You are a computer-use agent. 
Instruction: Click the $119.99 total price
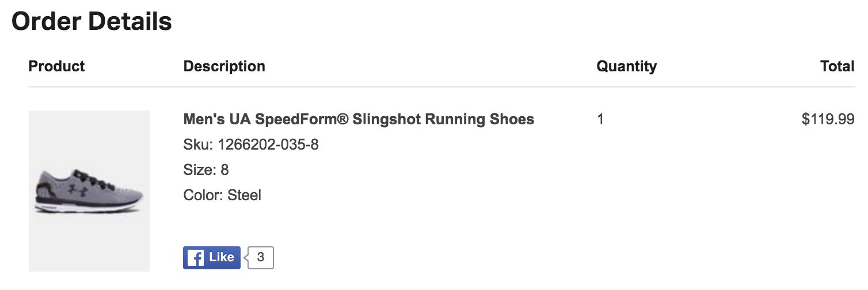click(x=828, y=120)
